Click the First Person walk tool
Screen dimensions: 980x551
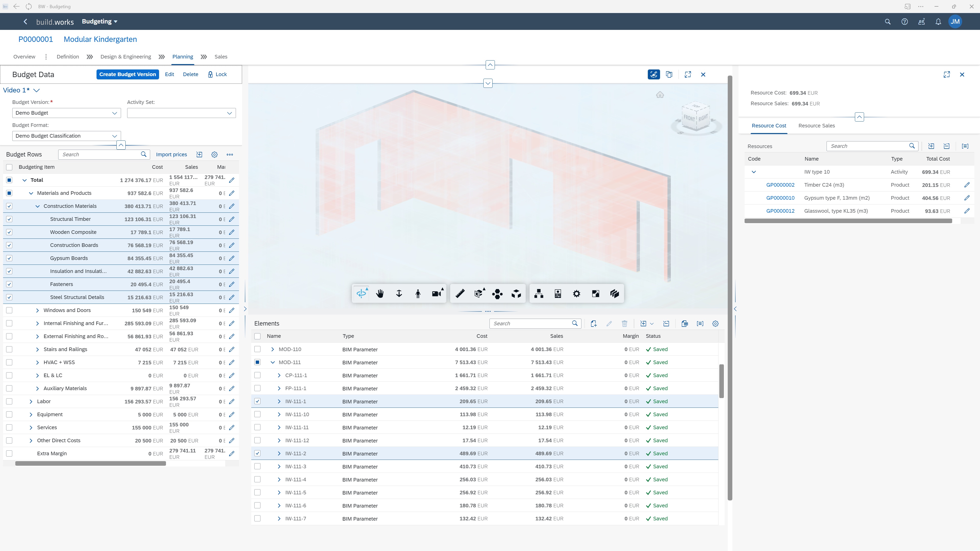click(418, 293)
